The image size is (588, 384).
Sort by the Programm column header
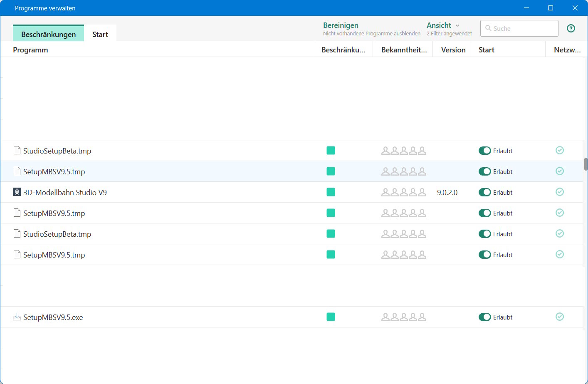tap(30, 50)
